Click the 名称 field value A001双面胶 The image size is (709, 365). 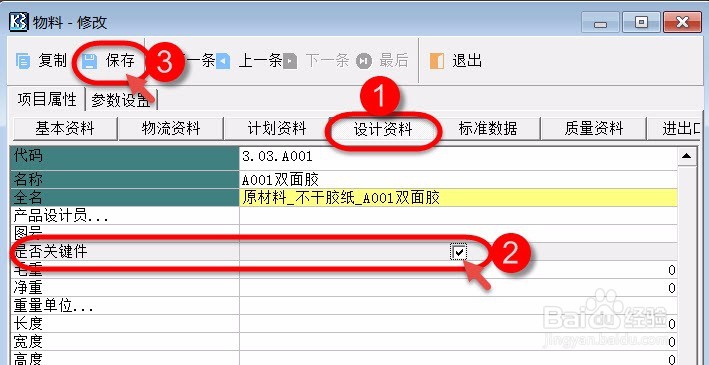[458, 180]
